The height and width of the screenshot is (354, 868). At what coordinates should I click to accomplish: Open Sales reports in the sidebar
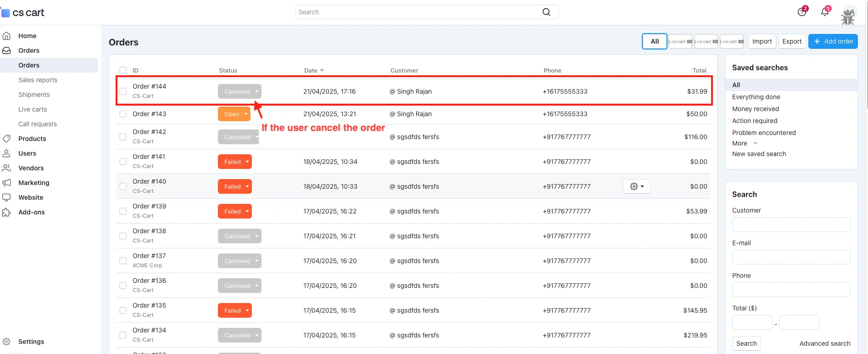tap(38, 80)
